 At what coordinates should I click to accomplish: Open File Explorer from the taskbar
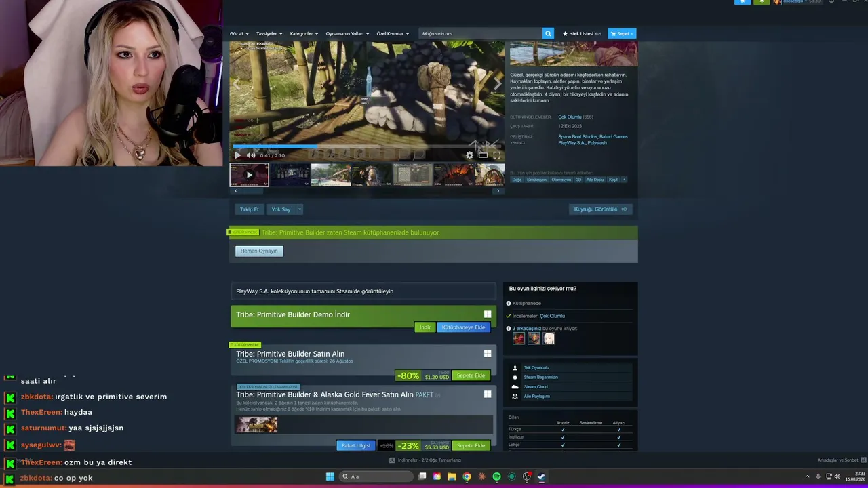coord(452,476)
